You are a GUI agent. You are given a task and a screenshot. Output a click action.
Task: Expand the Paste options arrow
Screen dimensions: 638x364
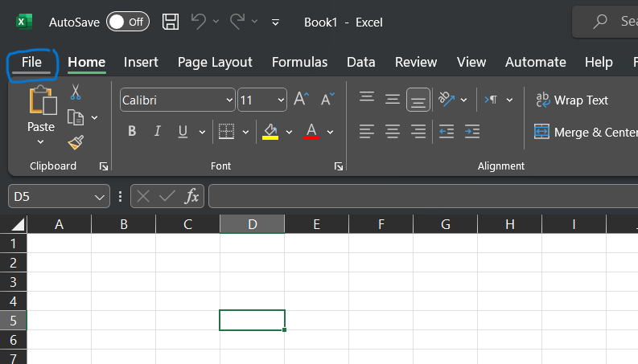[40, 142]
